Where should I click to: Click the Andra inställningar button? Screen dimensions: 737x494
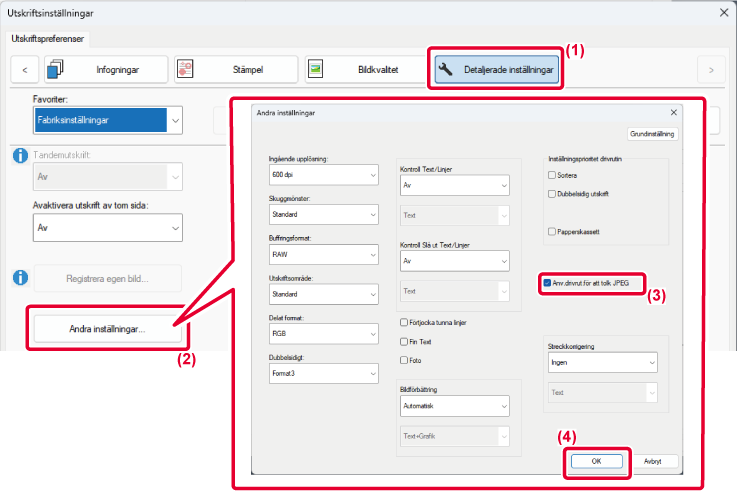[107, 328]
